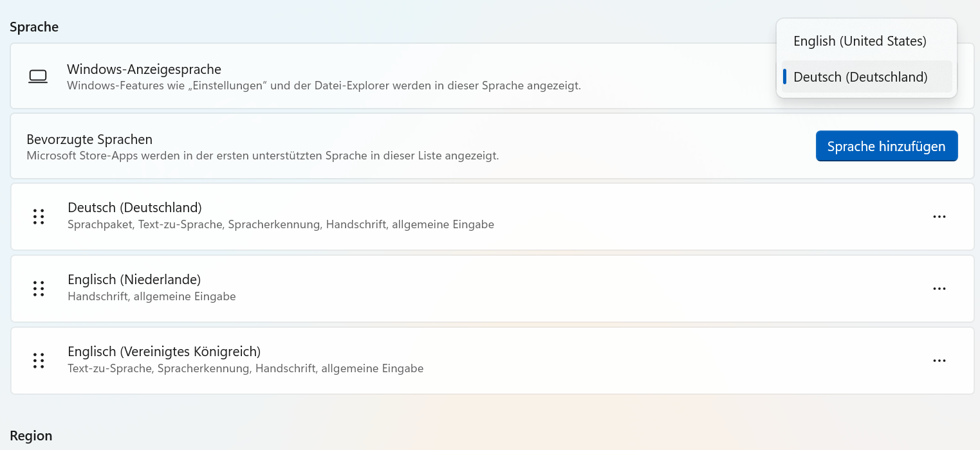Click the Region section header
This screenshot has width=980, height=450.
[31, 436]
